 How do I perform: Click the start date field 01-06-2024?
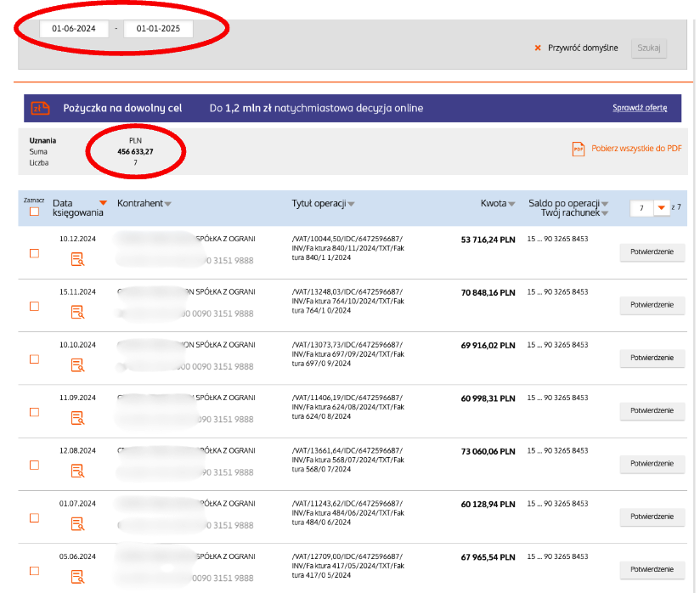(74, 29)
